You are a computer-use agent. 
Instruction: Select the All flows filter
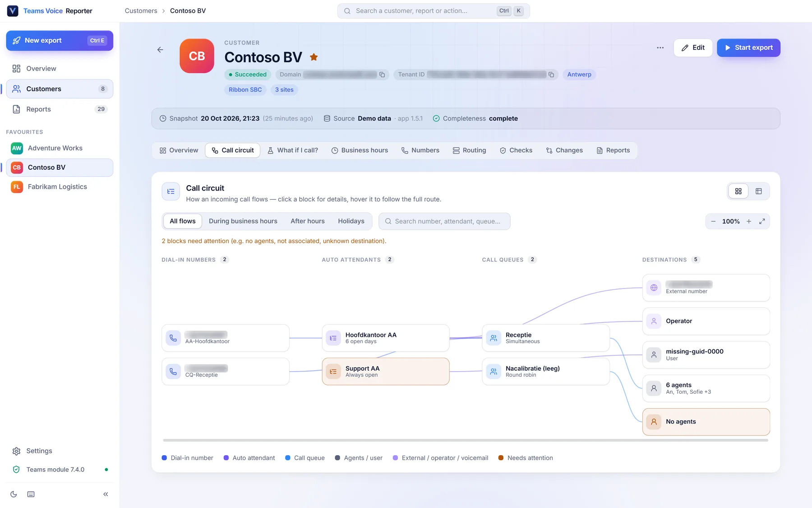click(183, 221)
